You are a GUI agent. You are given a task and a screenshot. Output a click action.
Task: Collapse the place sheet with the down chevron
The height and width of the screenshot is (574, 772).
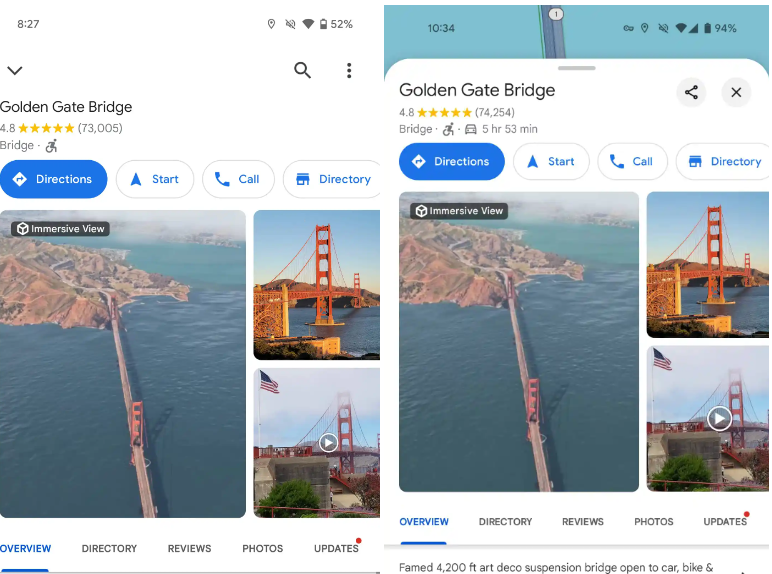15,70
